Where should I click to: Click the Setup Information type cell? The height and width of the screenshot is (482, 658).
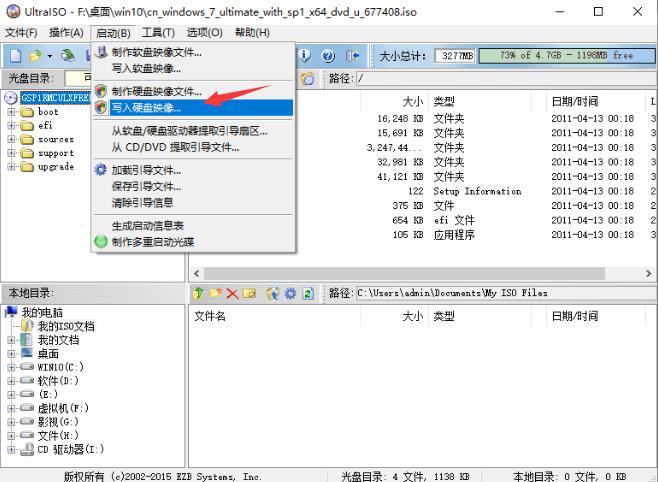tap(477, 192)
